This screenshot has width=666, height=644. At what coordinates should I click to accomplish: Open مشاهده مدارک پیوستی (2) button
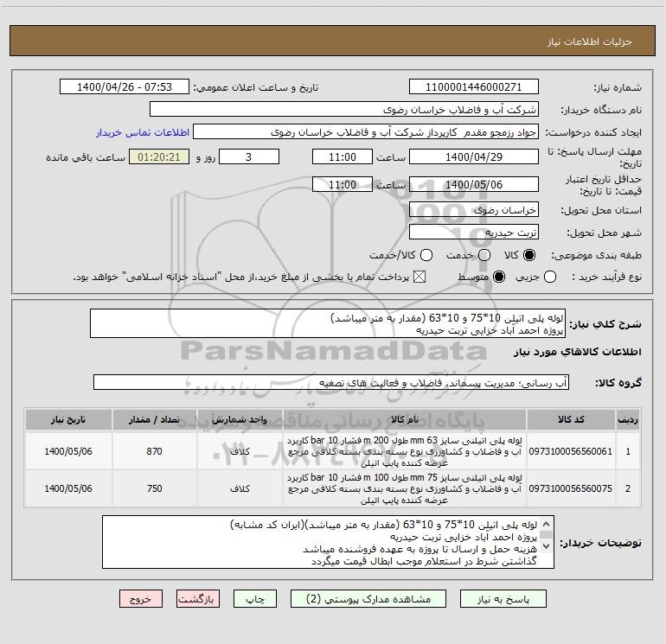[368, 599]
